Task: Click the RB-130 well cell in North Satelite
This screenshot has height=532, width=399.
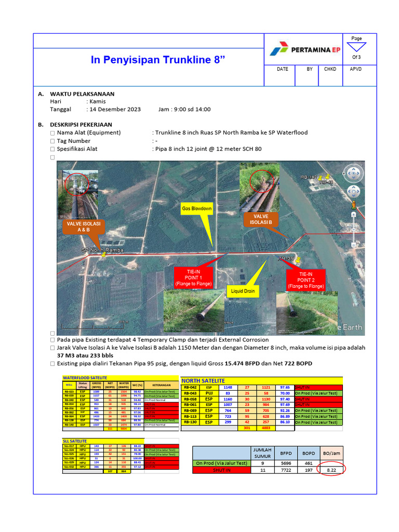Action: [190, 422]
